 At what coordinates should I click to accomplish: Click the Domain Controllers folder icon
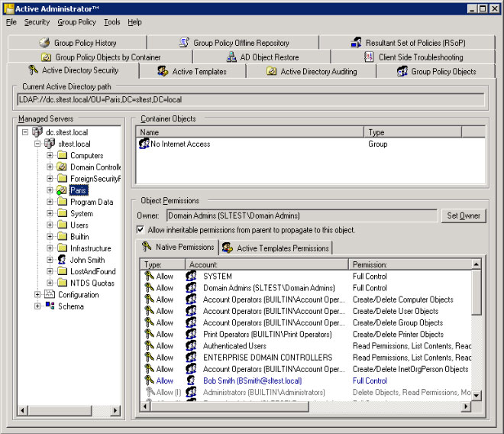point(62,167)
